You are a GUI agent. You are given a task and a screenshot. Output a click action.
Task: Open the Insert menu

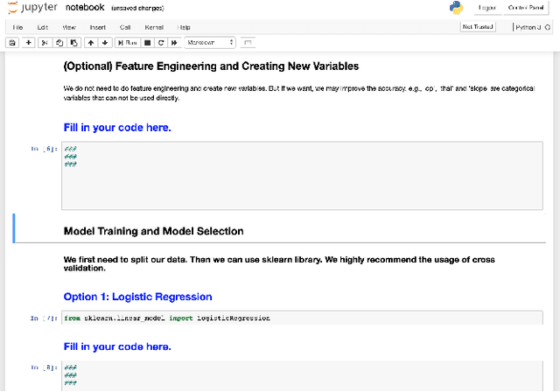coord(97,27)
